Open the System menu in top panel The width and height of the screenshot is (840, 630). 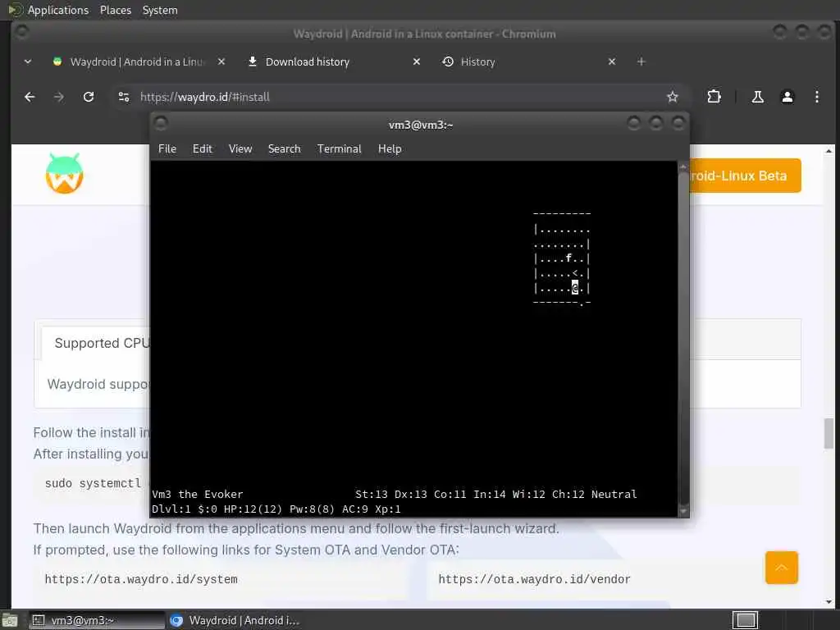click(x=160, y=10)
